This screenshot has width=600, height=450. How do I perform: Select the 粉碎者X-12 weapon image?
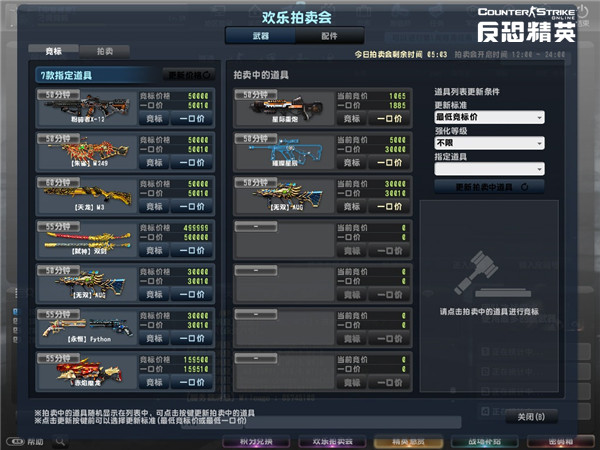click(87, 106)
